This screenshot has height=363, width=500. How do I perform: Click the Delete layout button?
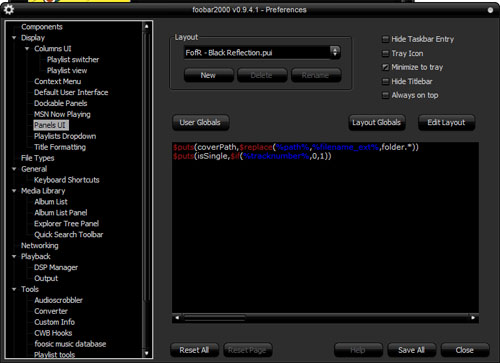click(262, 75)
